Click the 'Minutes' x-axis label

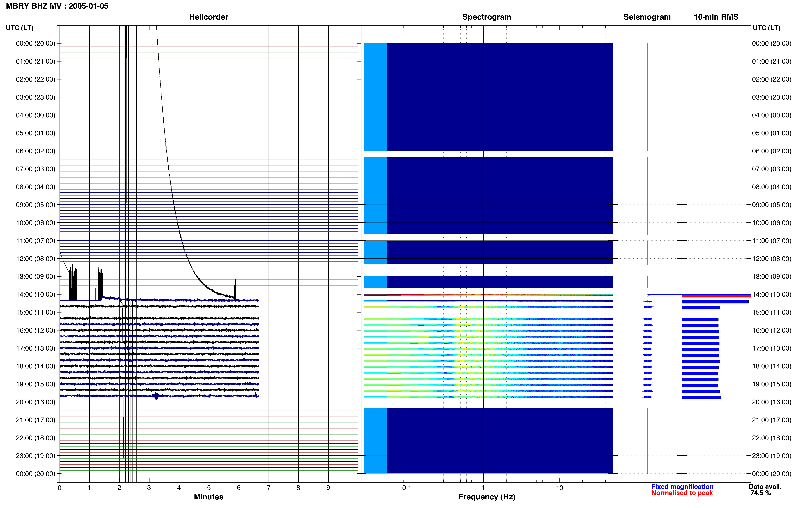pyautogui.click(x=209, y=497)
